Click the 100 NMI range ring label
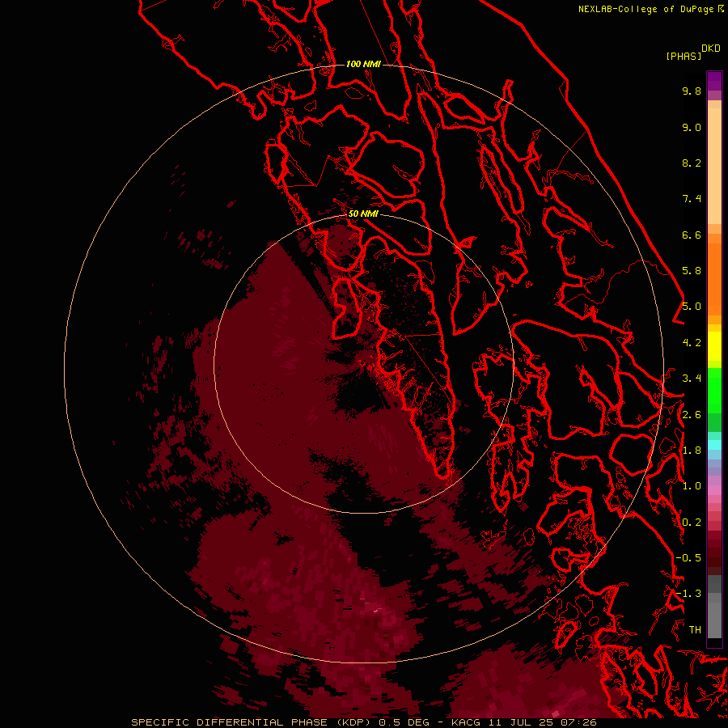The width and height of the screenshot is (728, 728). [x=363, y=64]
